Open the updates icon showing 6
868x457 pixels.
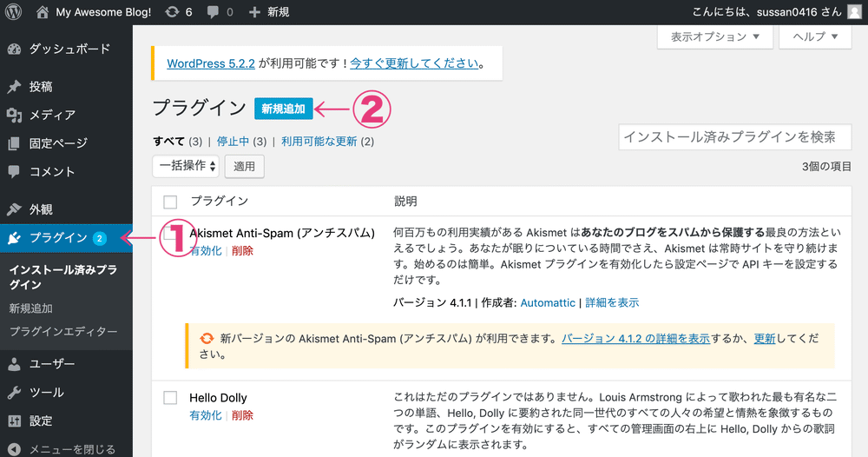[x=172, y=11]
